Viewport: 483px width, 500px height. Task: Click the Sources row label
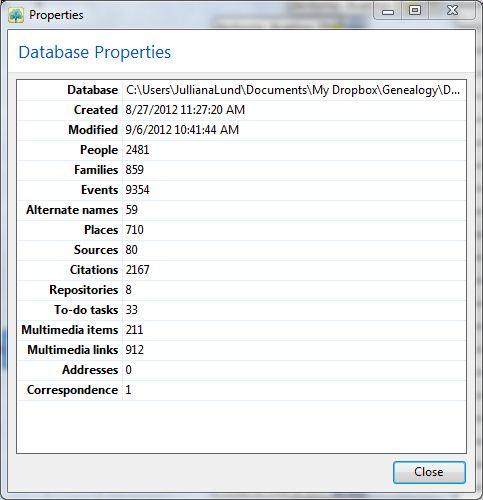pos(96,250)
